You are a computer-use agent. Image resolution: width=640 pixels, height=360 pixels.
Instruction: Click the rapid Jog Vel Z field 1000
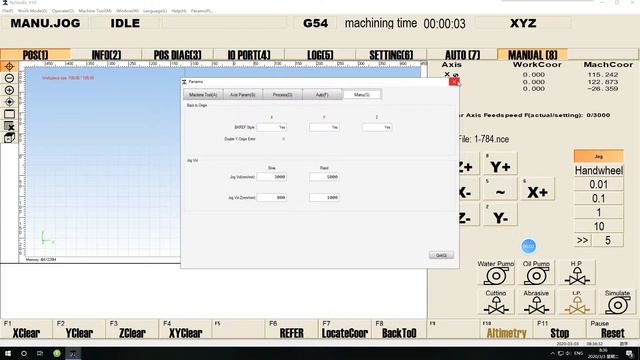(324, 198)
